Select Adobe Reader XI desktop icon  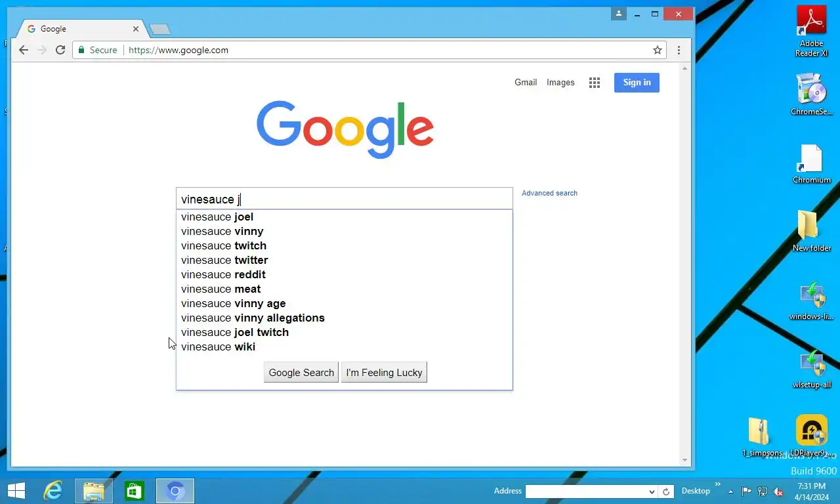click(x=812, y=31)
